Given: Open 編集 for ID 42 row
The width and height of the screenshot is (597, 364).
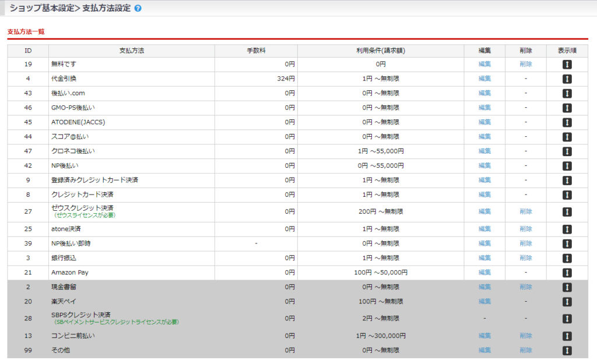Looking at the screenshot, I should (x=484, y=165).
